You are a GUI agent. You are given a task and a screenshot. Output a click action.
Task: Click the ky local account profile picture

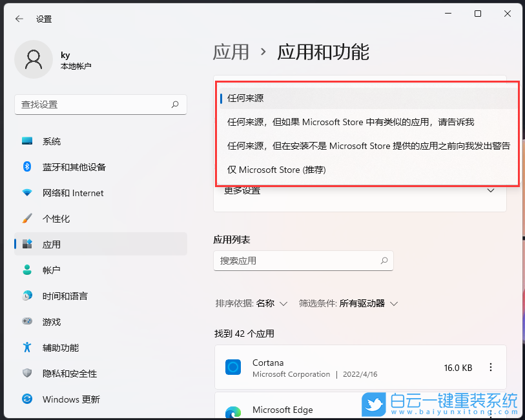(x=34, y=59)
